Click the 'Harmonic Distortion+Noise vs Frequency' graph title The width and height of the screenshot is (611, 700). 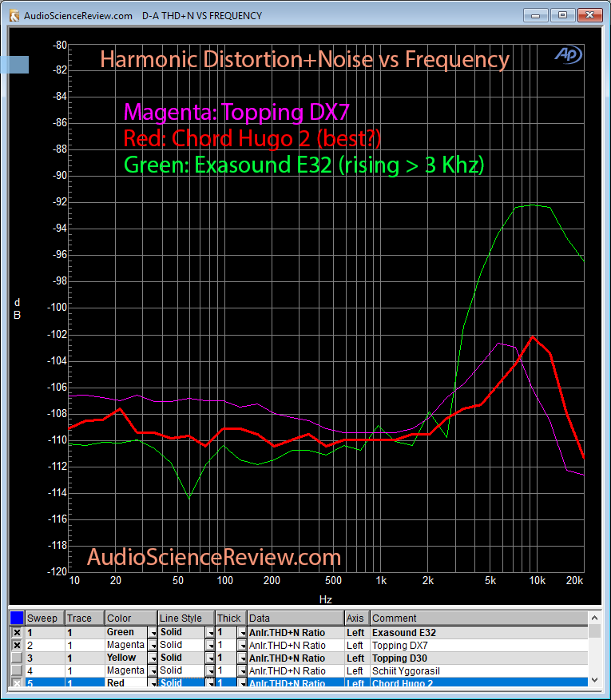click(304, 59)
